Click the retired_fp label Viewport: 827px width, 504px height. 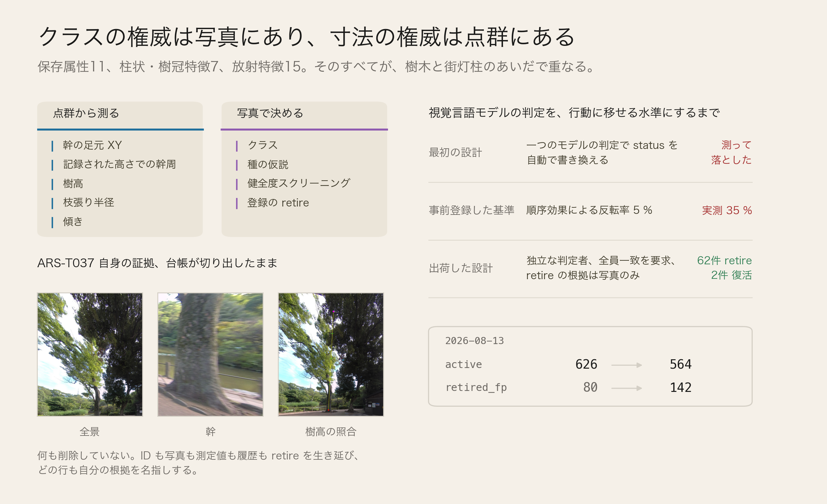476,388
